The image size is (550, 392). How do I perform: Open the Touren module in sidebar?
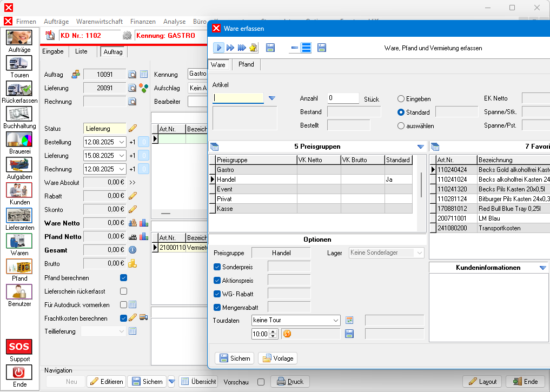click(19, 63)
